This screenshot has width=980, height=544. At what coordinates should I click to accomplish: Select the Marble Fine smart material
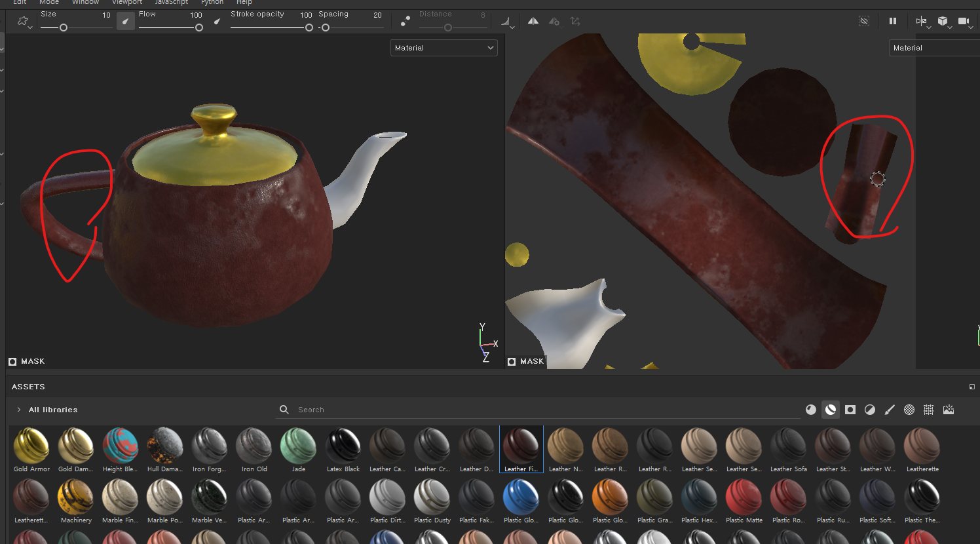(x=121, y=501)
